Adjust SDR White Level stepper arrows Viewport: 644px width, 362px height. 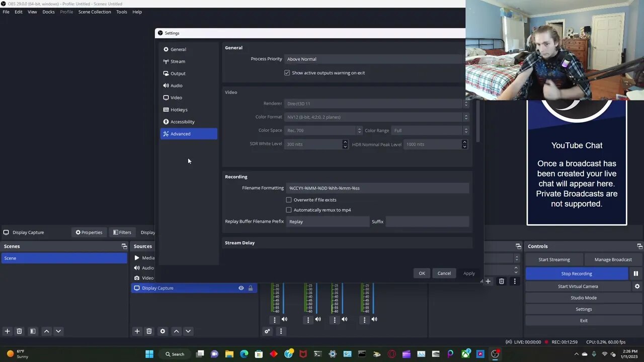tap(345, 144)
